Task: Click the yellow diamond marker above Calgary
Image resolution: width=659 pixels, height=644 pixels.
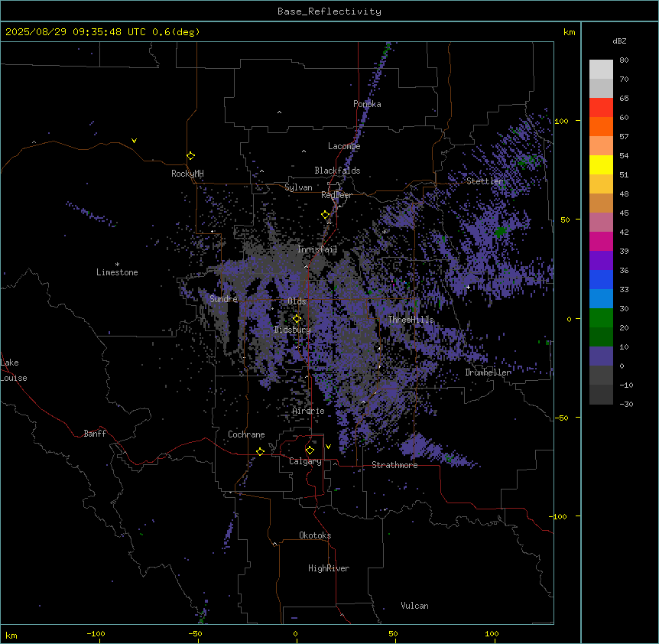Action: click(x=310, y=450)
